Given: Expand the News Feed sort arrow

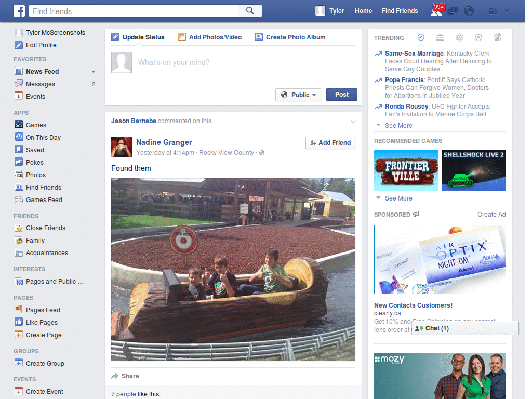Looking at the screenshot, I should [x=93, y=72].
